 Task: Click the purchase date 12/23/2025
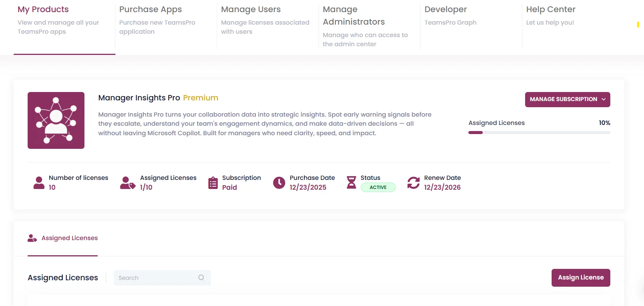tap(308, 187)
